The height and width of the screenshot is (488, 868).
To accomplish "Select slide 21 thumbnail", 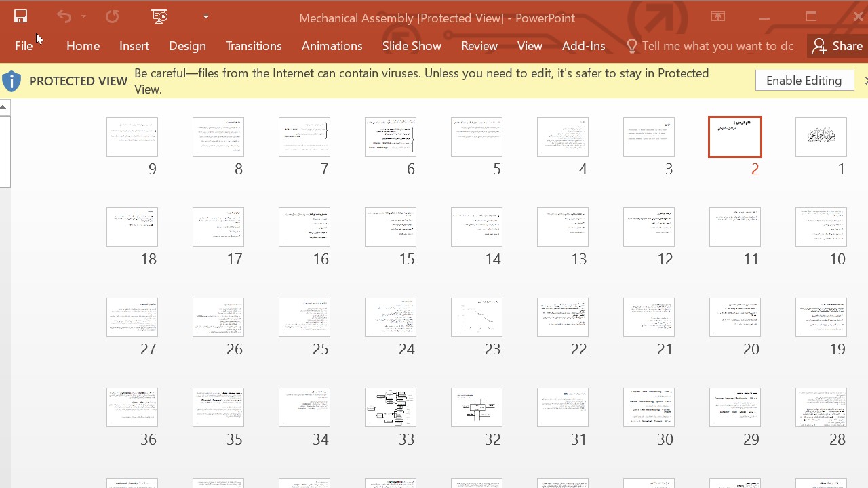I will click(648, 317).
